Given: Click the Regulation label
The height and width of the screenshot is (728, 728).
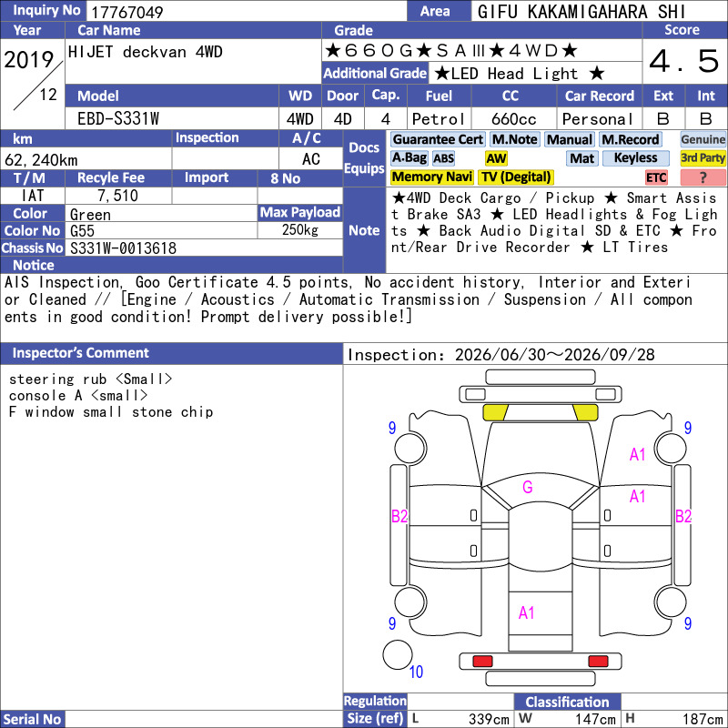Looking at the screenshot, I should [375, 701].
